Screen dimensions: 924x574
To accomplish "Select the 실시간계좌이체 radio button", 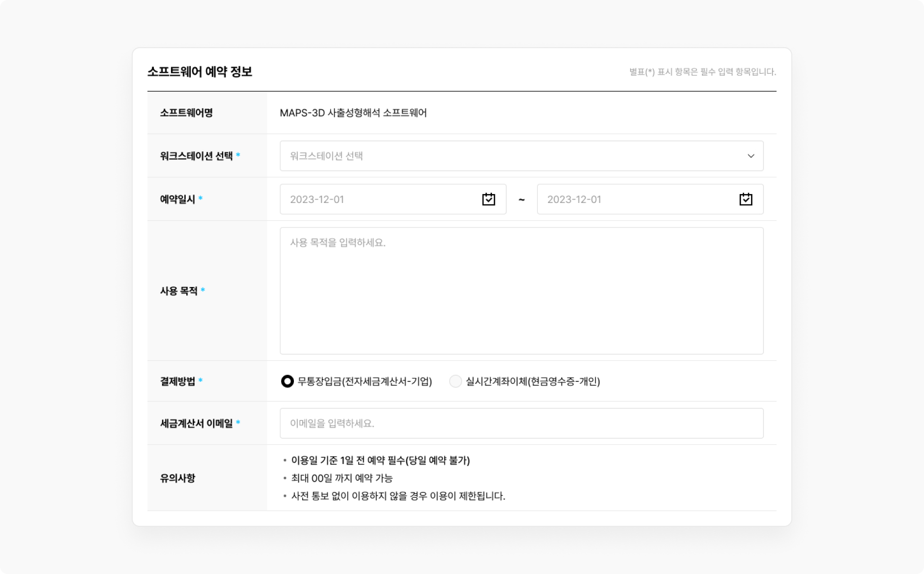I will (x=456, y=381).
